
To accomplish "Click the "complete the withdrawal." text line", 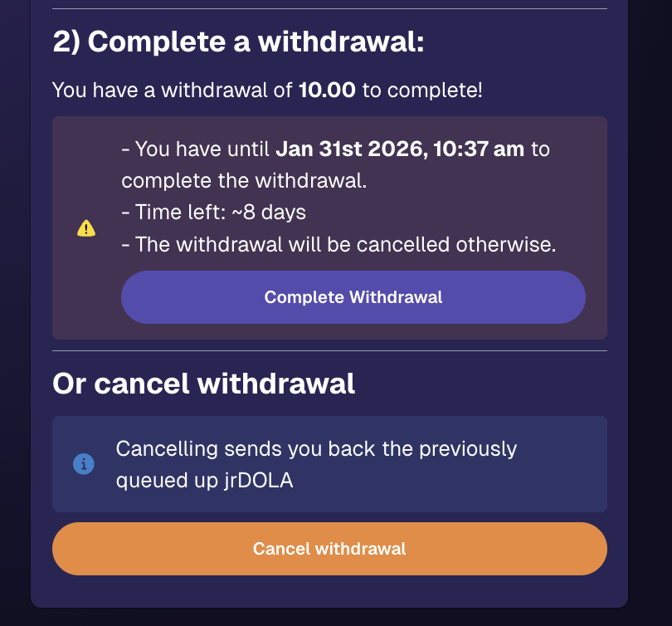I will pyautogui.click(x=243, y=181).
